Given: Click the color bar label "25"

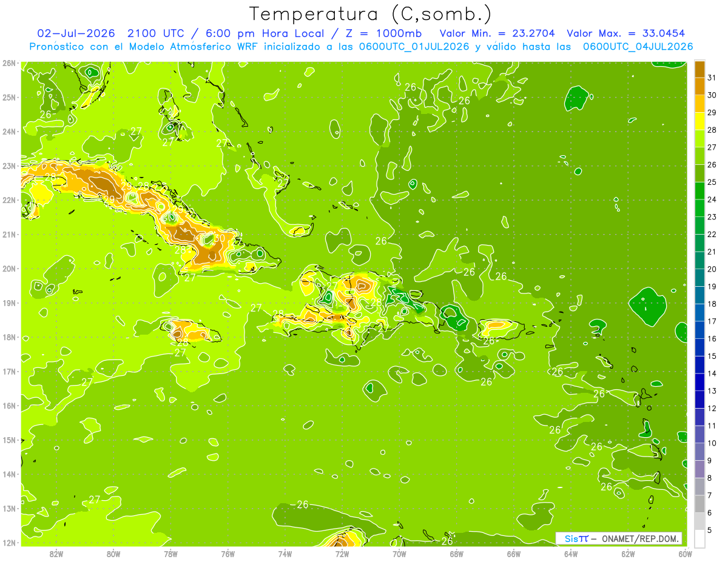Looking at the screenshot, I should point(712,182).
